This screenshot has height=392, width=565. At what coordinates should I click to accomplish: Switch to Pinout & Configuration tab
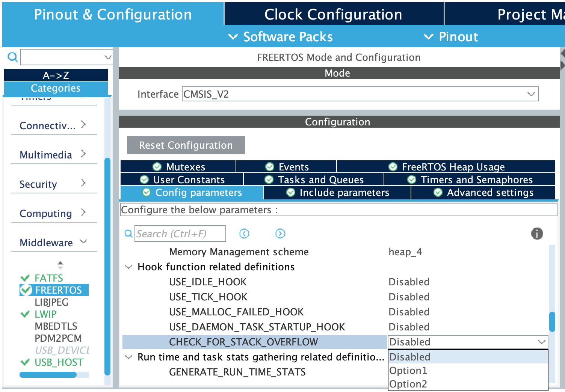point(113,14)
